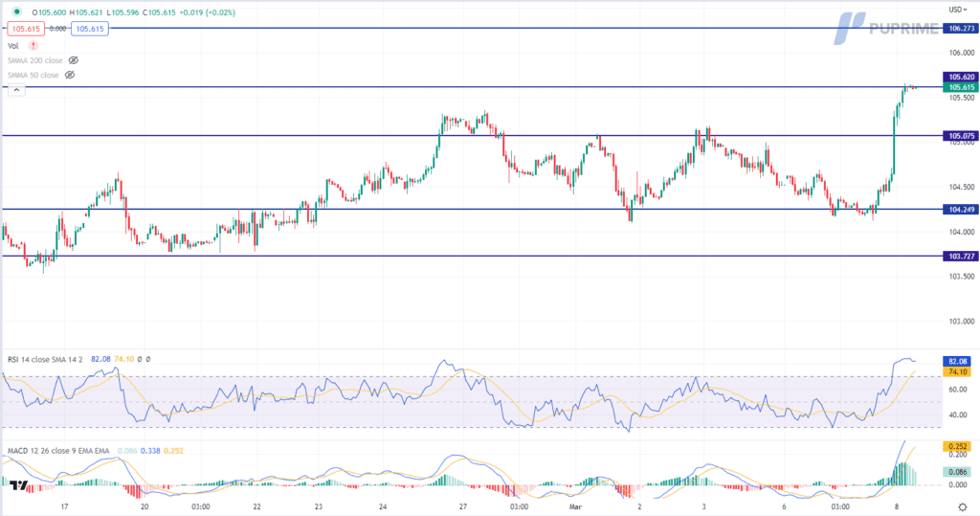Click the blue buy price 105.615 button
Image resolution: width=980 pixels, height=516 pixels.
coord(89,29)
